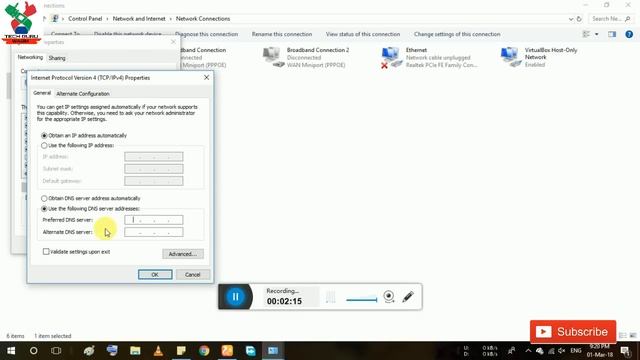Open Sharing tab in background properties window
640x360 pixels.
coord(57,58)
